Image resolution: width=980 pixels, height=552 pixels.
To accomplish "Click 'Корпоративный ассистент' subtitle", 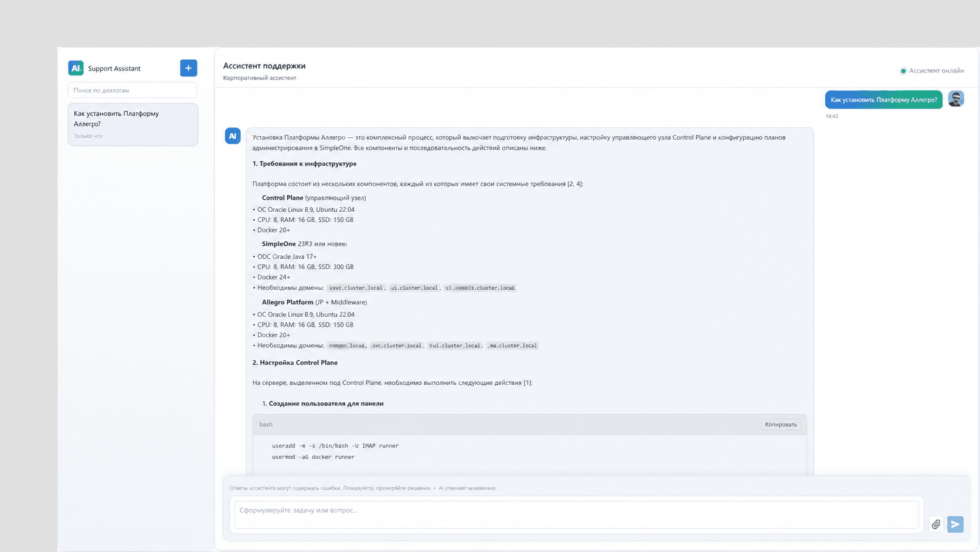I will (x=260, y=78).
